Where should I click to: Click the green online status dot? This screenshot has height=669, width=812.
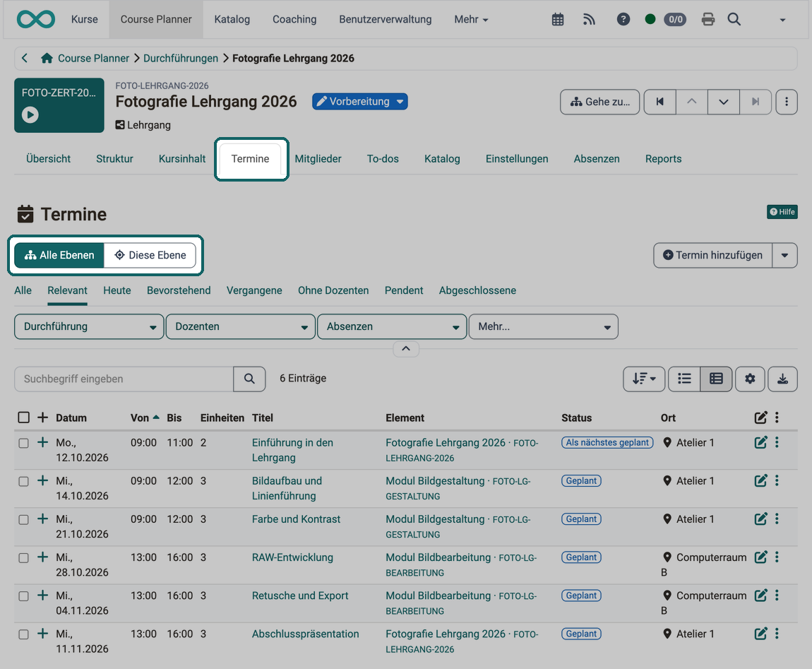(x=650, y=19)
